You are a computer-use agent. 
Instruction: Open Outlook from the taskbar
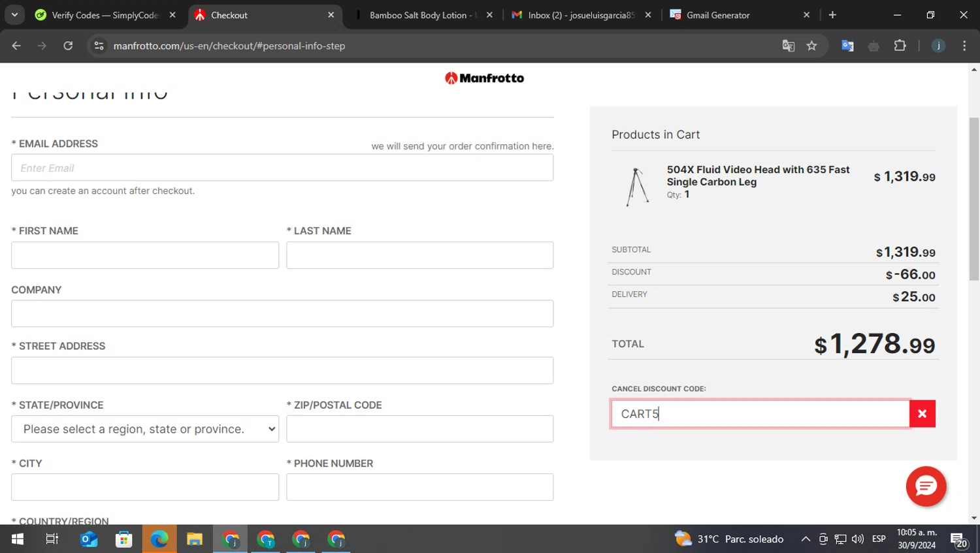[x=89, y=539]
